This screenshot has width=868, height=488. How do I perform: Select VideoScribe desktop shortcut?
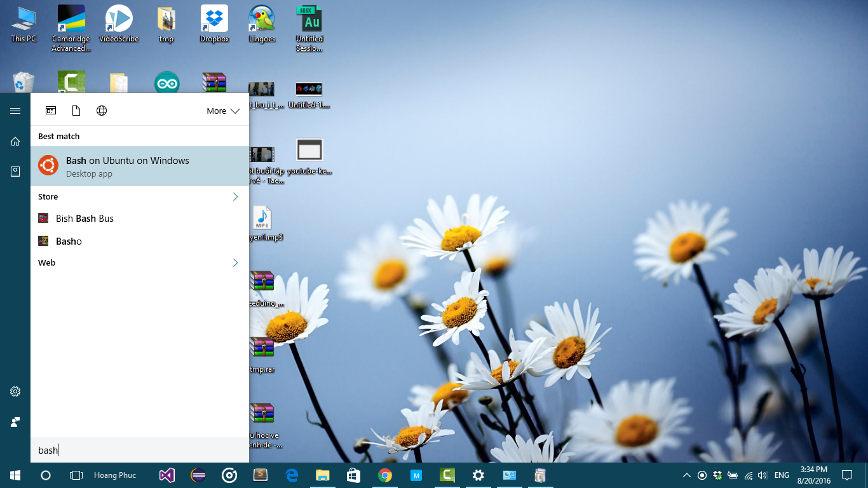point(119,24)
